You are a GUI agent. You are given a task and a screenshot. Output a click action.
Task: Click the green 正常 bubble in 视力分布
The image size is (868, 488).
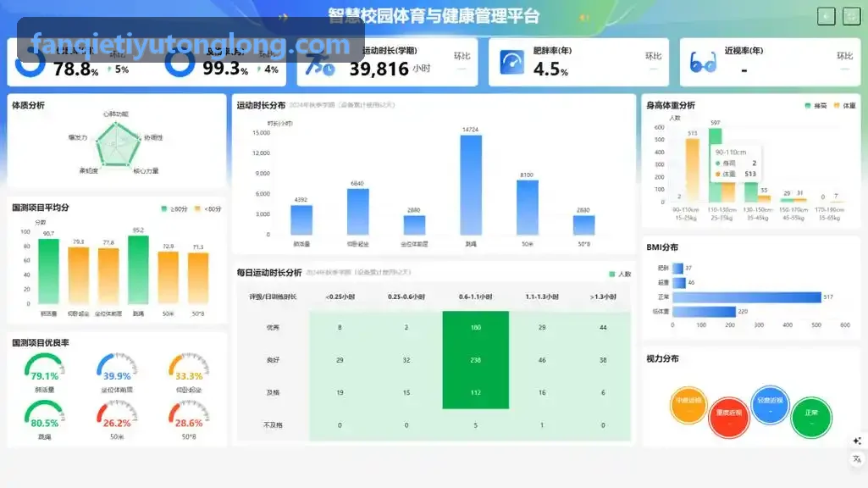coord(811,417)
